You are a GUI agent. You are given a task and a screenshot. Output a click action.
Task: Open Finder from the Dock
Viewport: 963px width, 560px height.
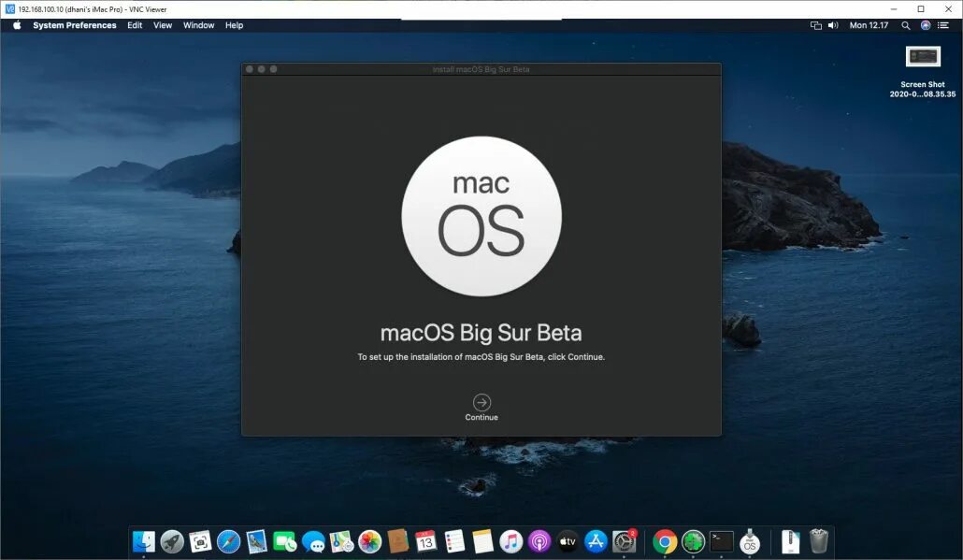coord(144,541)
